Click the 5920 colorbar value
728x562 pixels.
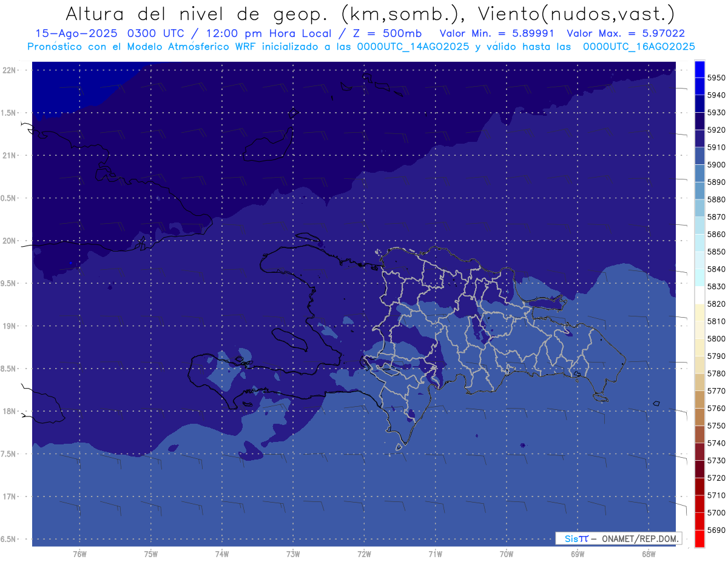716,130
